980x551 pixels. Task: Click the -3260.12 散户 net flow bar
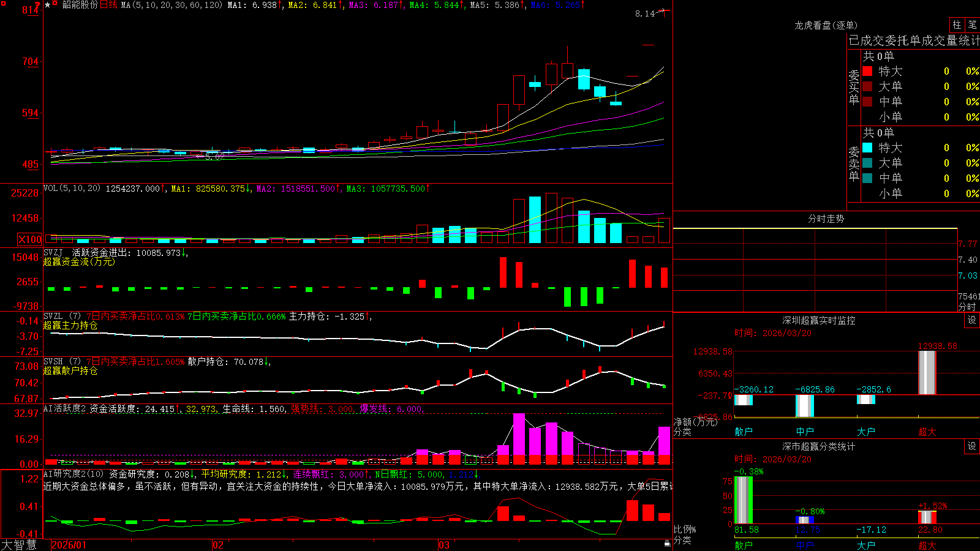(744, 400)
